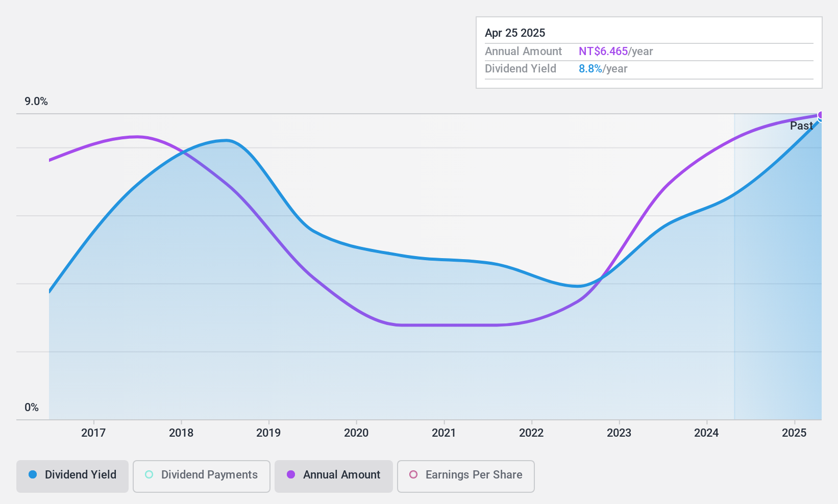Image resolution: width=838 pixels, height=504 pixels.
Task: Click the 2020 axis label
Action: coord(356,433)
